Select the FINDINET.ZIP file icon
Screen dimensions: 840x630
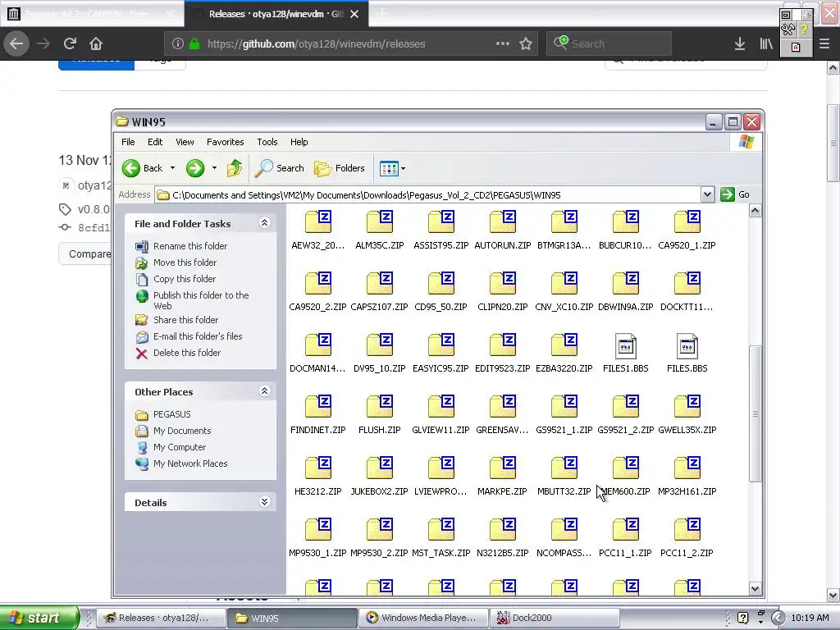tap(317, 407)
